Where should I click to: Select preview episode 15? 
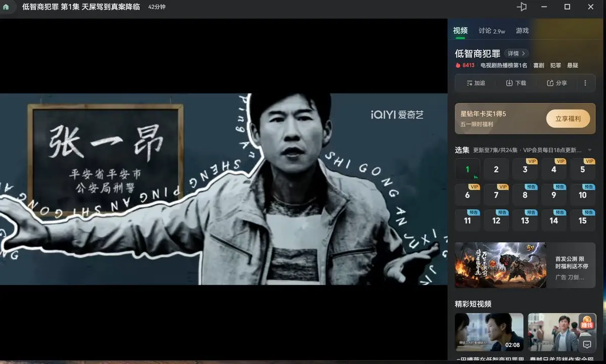582,220
